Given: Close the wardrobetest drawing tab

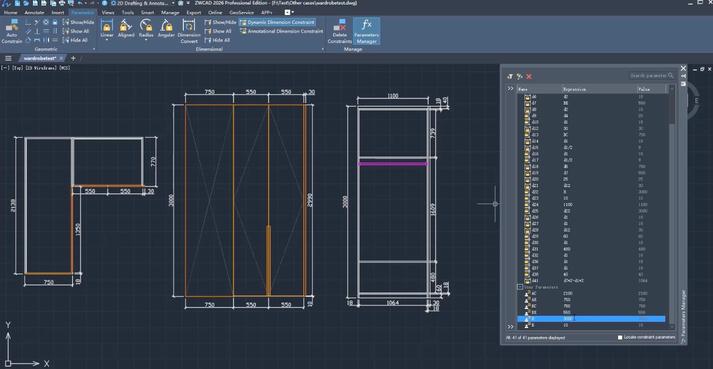Looking at the screenshot, I should [61, 58].
